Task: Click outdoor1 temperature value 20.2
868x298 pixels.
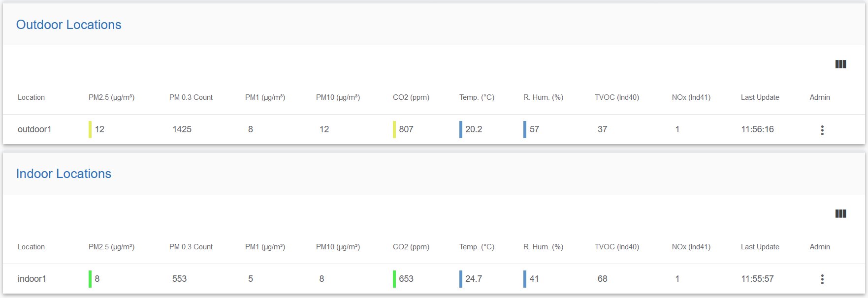Action: (474, 129)
